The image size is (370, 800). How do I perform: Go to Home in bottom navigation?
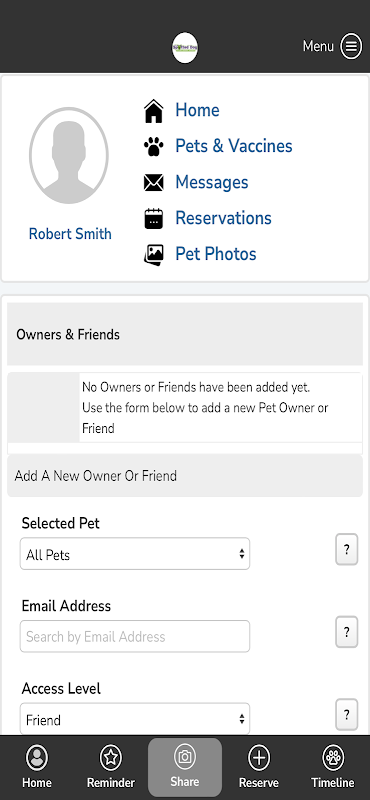click(x=37, y=767)
